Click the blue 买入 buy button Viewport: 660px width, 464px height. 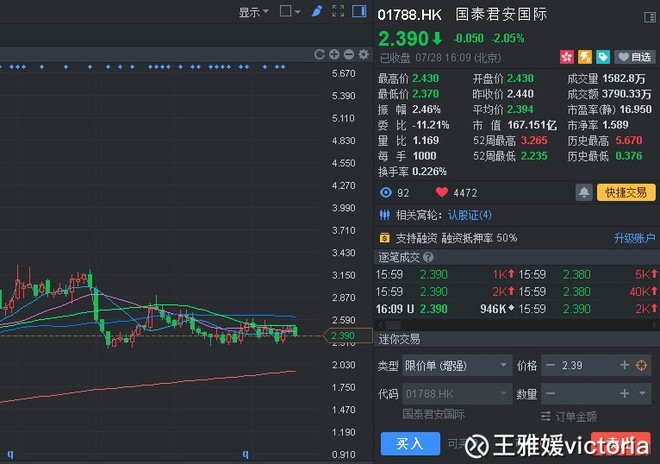410,443
